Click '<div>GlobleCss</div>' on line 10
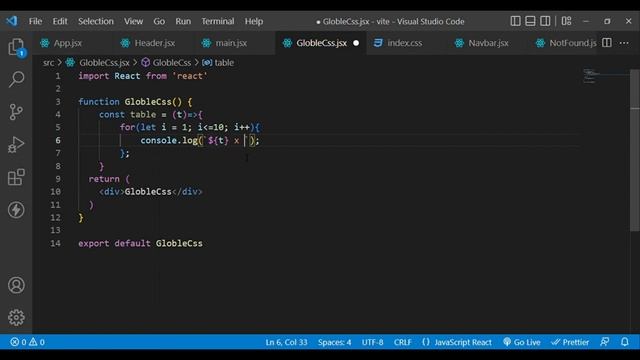This screenshot has height=360, width=640. click(150, 192)
